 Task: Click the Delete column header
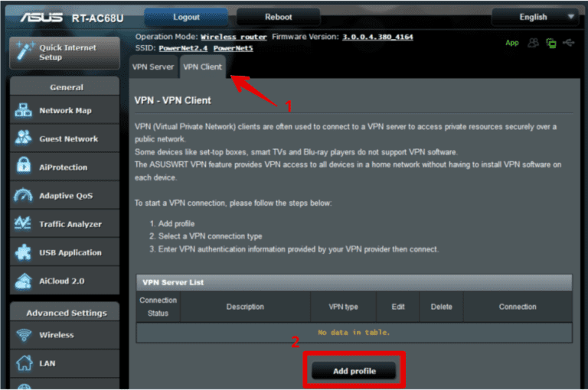pyautogui.click(x=441, y=307)
